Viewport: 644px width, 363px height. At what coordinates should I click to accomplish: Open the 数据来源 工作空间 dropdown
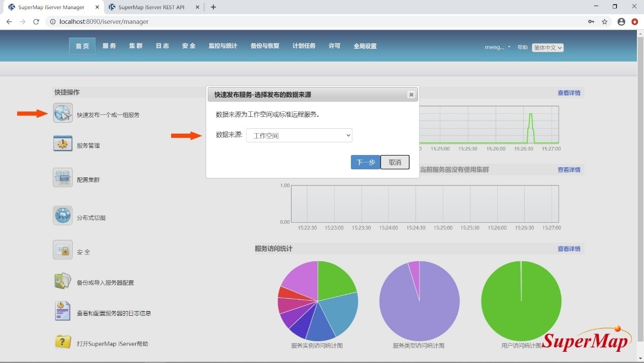click(x=299, y=135)
